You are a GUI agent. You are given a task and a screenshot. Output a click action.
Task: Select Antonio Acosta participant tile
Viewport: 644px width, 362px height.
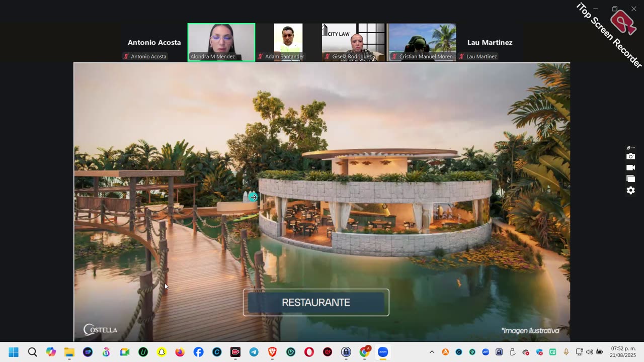(154, 42)
